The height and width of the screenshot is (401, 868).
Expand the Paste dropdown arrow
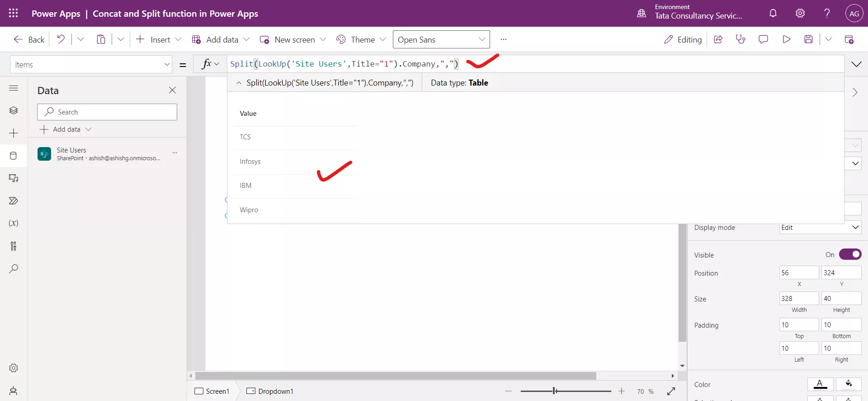coord(121,39)
